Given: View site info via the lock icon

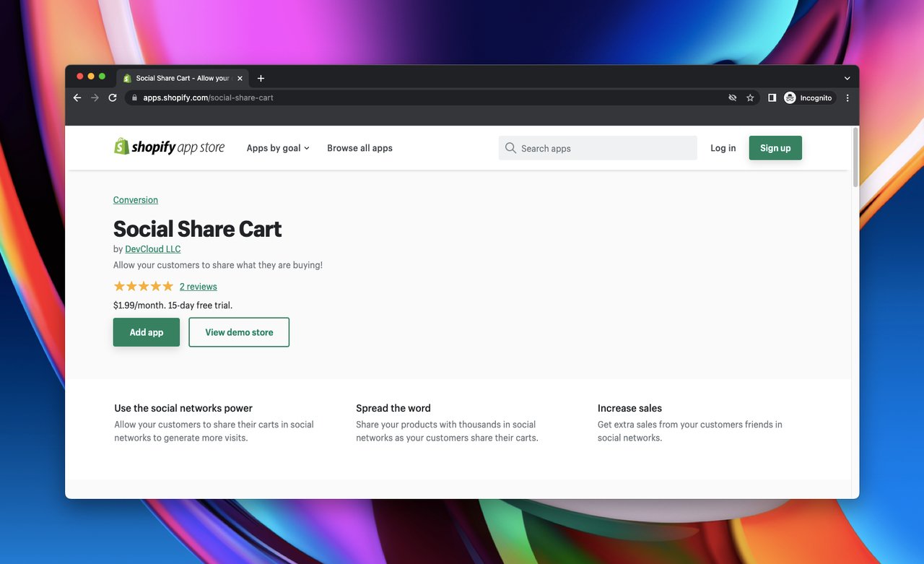Looking at the screenshot, I should (134, 98).
